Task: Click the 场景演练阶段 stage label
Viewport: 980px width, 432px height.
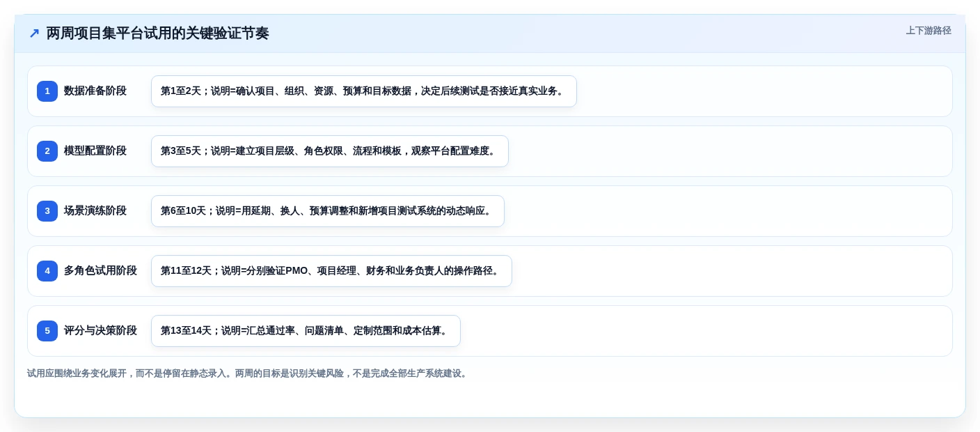Action: pyautogui.click(x=95, y=211)
